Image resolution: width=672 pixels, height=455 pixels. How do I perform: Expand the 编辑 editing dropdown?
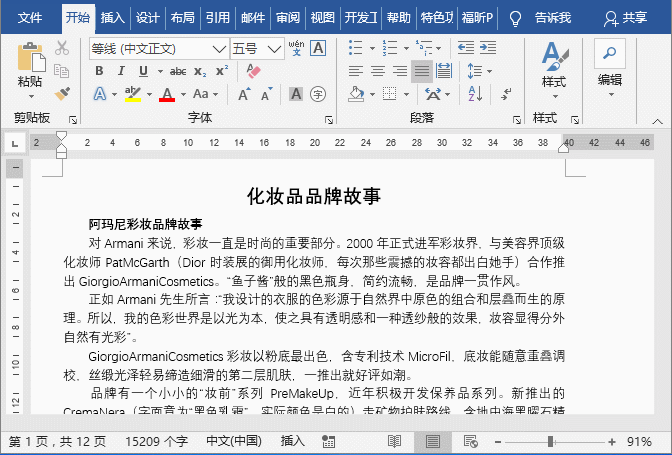[611, 94]
